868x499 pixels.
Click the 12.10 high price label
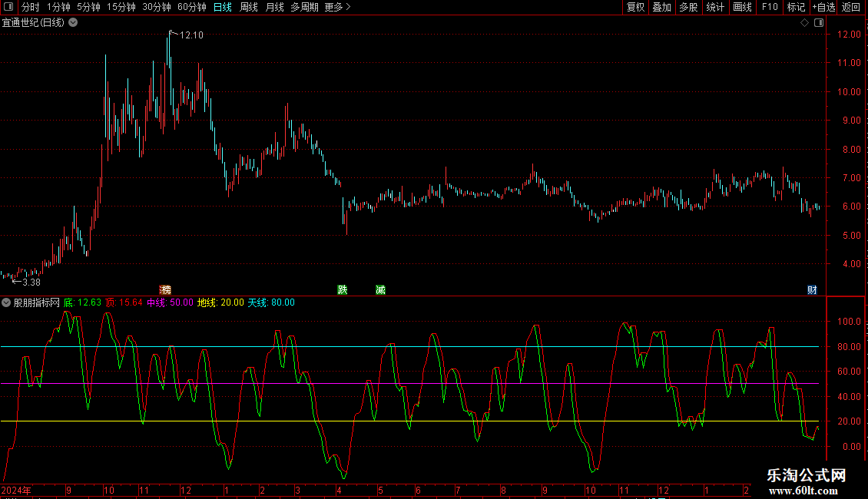coord(191,35)
